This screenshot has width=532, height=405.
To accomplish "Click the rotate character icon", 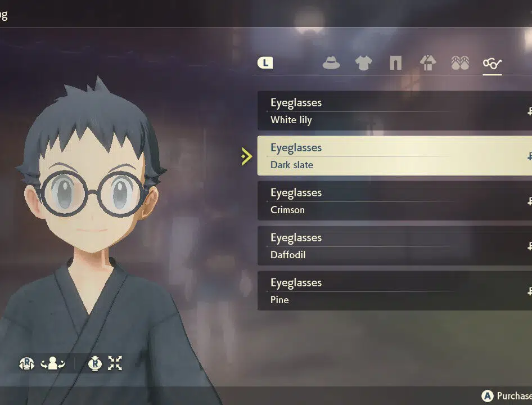I will [53, 363].
